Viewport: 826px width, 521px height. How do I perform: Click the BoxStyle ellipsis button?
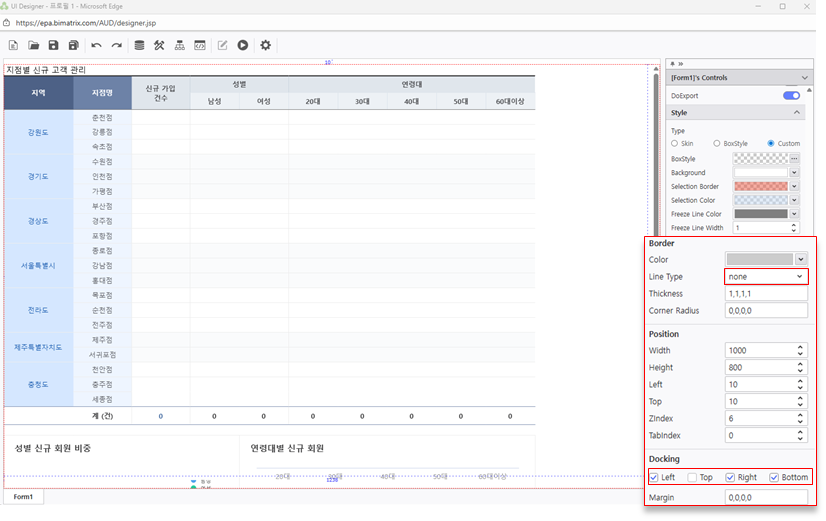pos(794,158)
